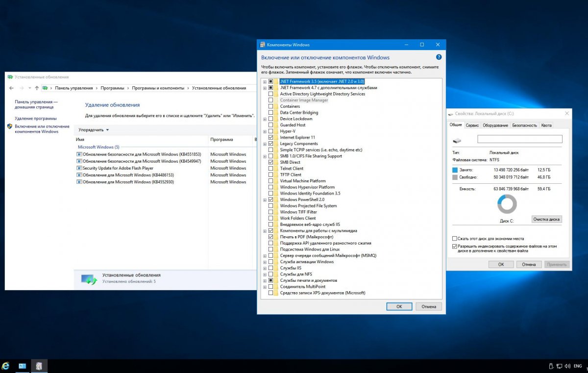Click the Программы breadcrumb in the address bar
The image size is (588, 373).
(x=112, y=88)
